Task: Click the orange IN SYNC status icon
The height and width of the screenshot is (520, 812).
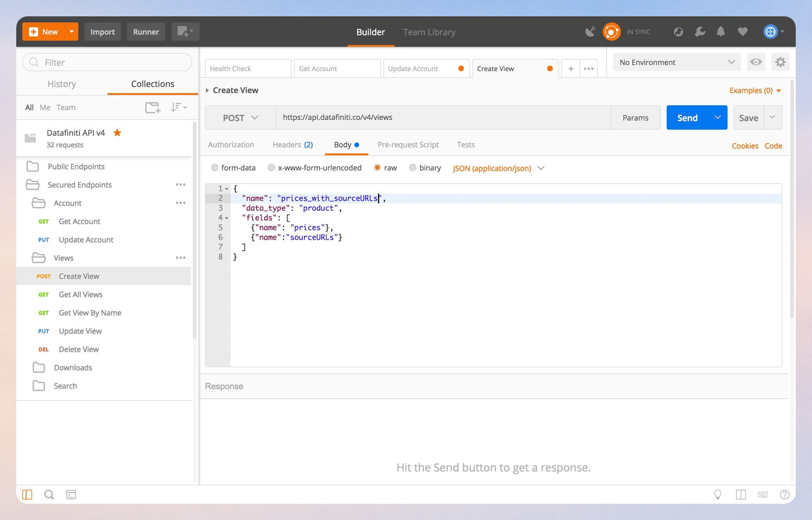Action: [x=612, y=31]
